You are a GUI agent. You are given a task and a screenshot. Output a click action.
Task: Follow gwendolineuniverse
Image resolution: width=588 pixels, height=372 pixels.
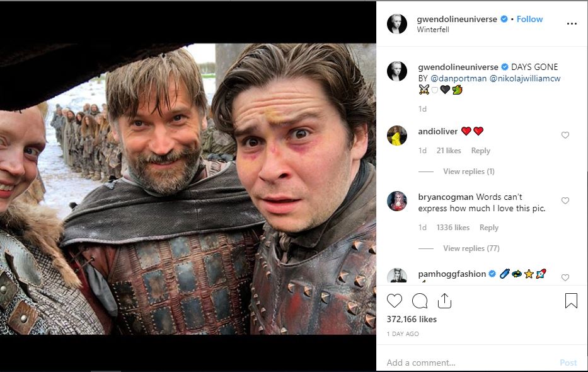pos(529,20)
